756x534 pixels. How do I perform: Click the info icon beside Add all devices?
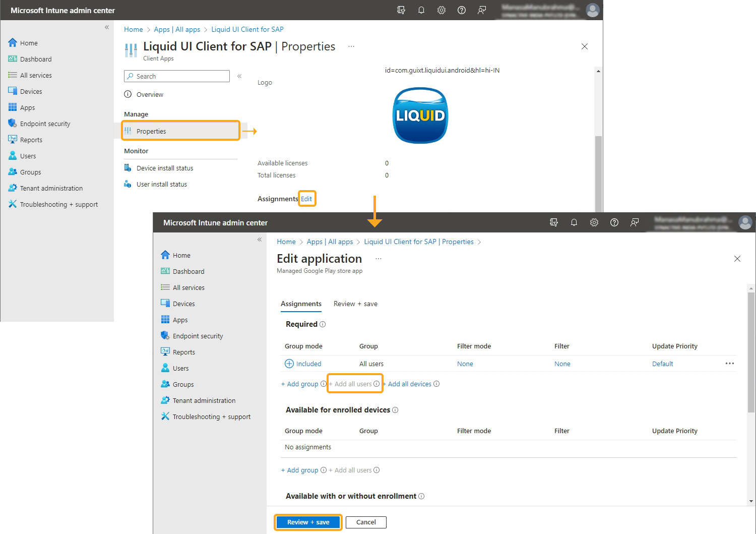coord(436,384)
